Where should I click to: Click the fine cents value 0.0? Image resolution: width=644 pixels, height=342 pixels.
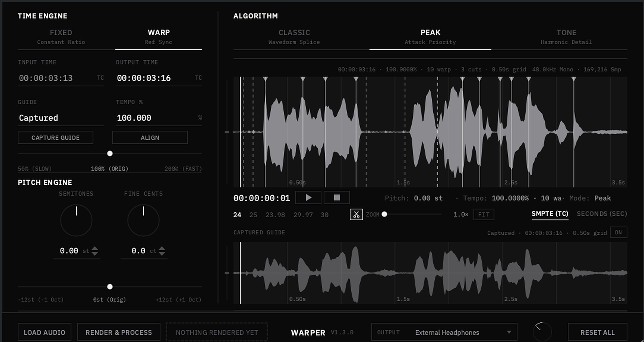[x=138, y=251]
